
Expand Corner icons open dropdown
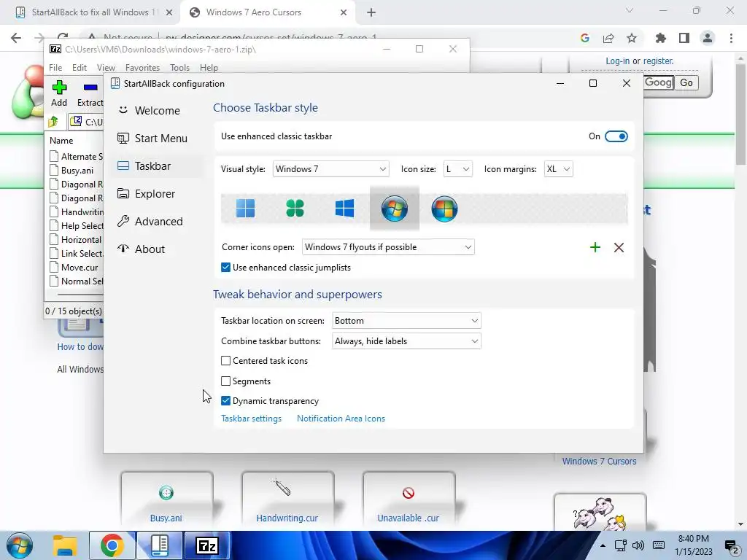[x=388, y=247]
